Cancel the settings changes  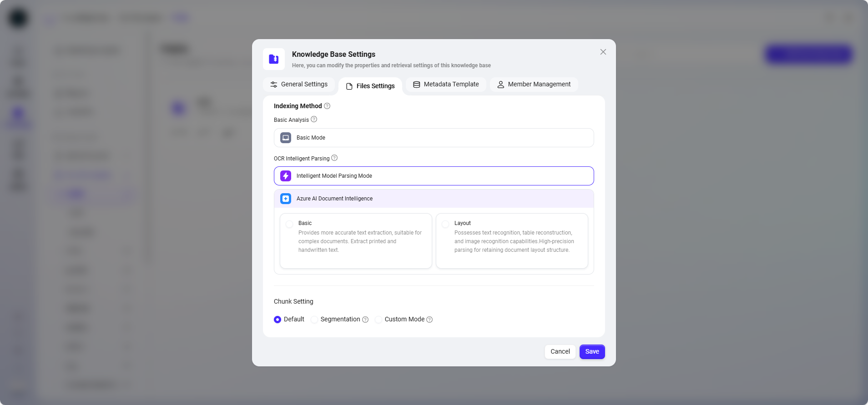560,352
